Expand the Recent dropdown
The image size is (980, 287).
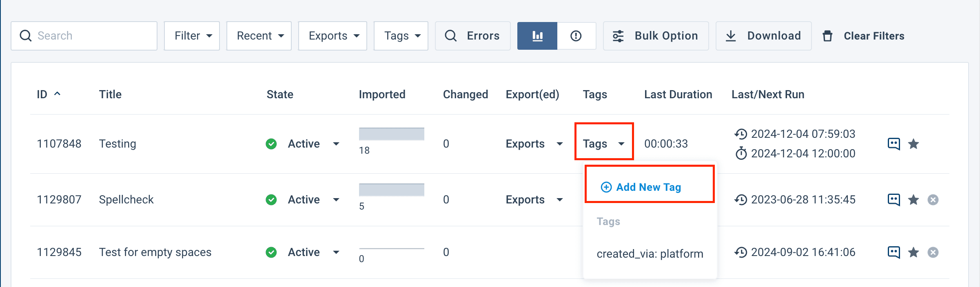[x=259, y=36]
